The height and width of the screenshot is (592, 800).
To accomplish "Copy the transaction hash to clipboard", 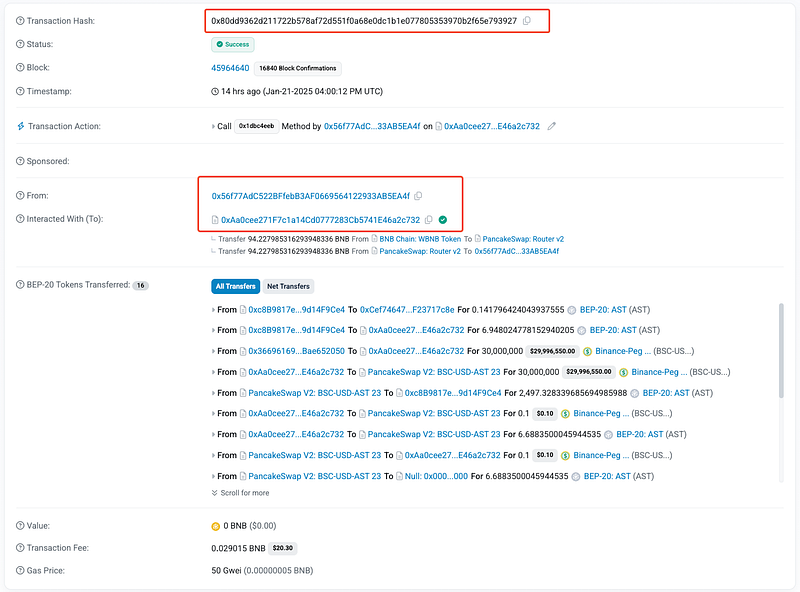I will click(527, 21).
